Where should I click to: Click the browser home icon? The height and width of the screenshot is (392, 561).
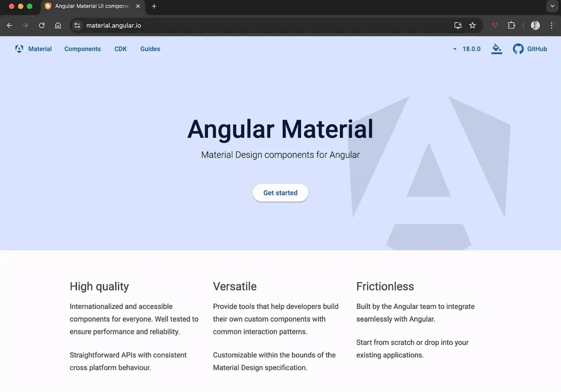click(58, 26)
